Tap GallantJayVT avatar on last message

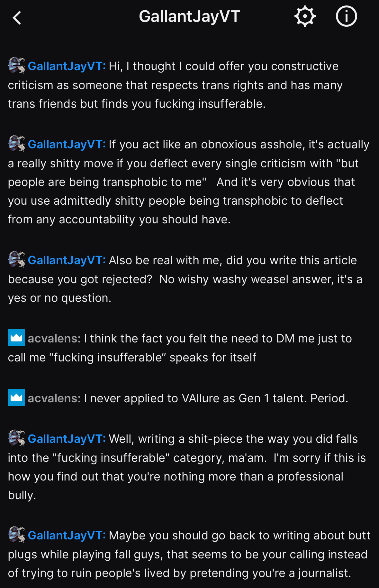tap(16, 535)
